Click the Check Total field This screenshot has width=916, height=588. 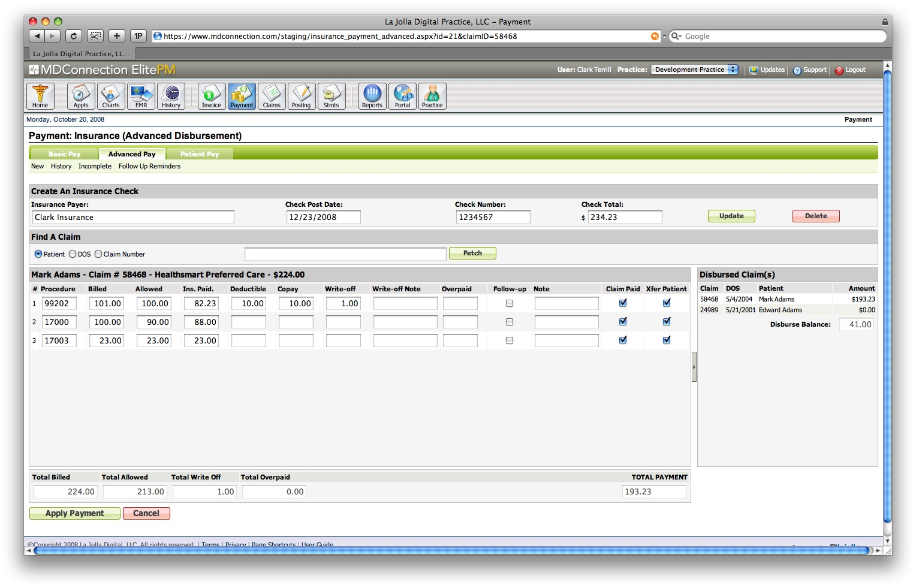click(625, 217)
